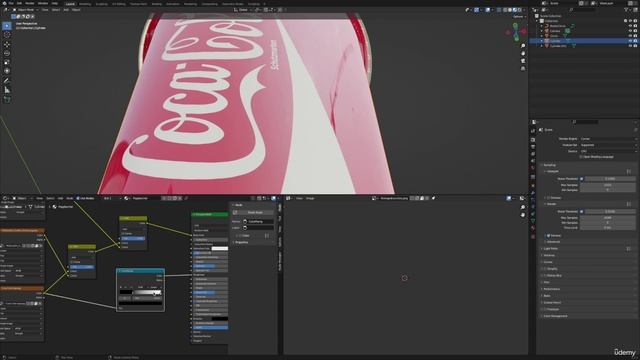The width and height of the screenshot is (640, 360).
Task: Open Node menu in node editor header
Action: [70, 198]
